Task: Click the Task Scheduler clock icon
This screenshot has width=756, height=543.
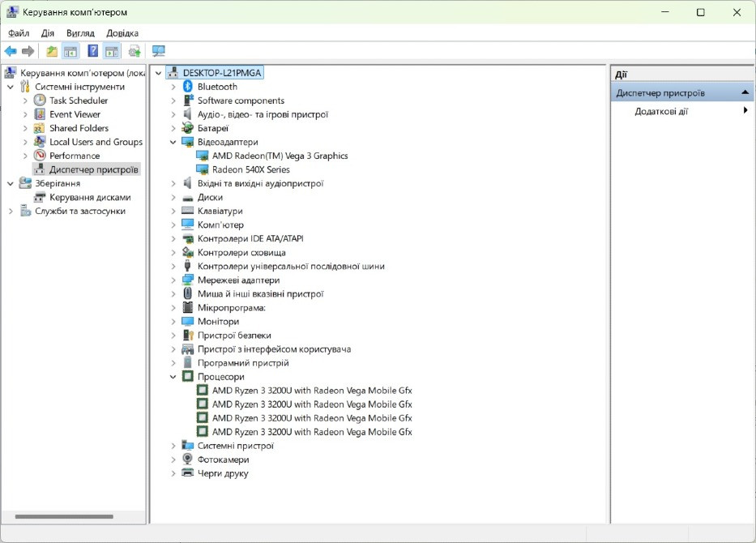Action: point(40,100)
